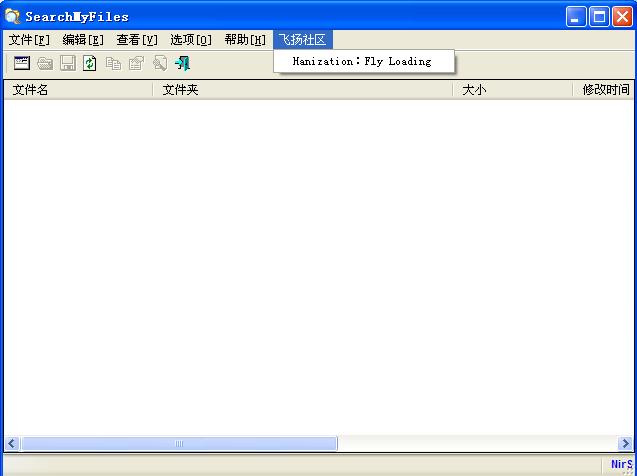637x476 pixels.
Task: Open the 查看[V] menu
Action: click(x=137, y=40)
